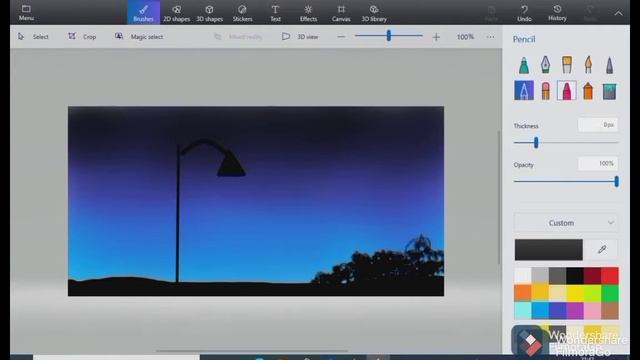
Task: Click the Opacity value field
Action: coord(598,164)
